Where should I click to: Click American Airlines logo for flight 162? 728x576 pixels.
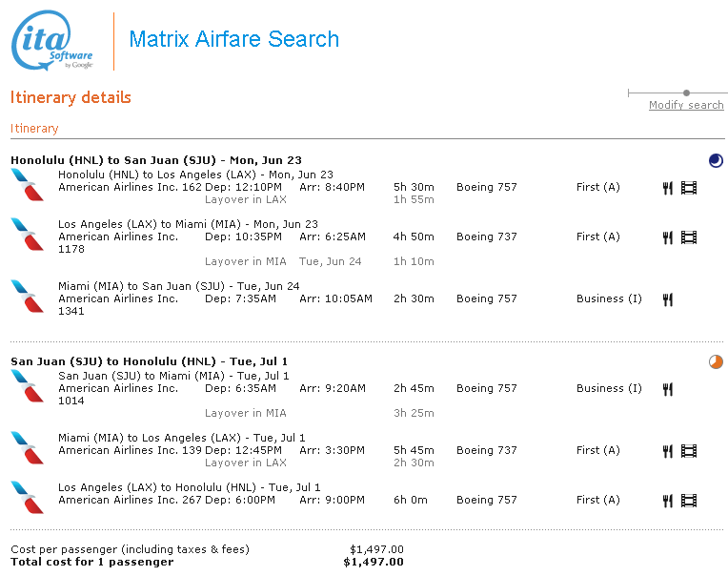pos(27,183)
